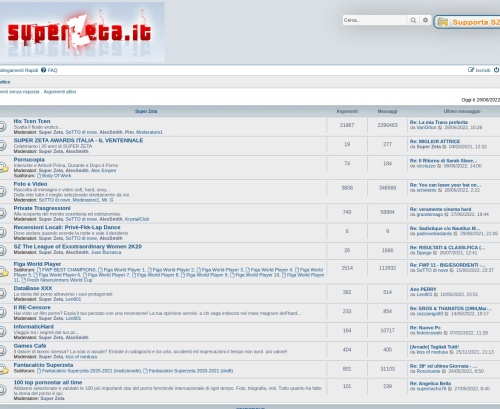Click the login power icon
This screenshot has width=500, height=409.
[496, 70]
